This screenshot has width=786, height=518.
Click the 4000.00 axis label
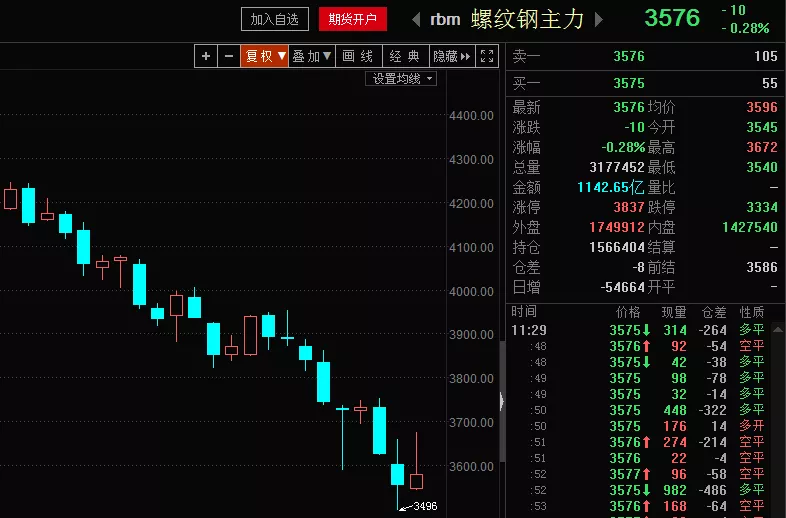(x=471, y=291)
